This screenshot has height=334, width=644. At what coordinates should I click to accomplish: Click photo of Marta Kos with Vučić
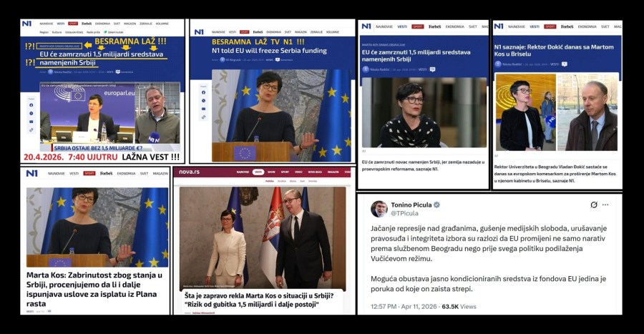[x=263, y=238]
